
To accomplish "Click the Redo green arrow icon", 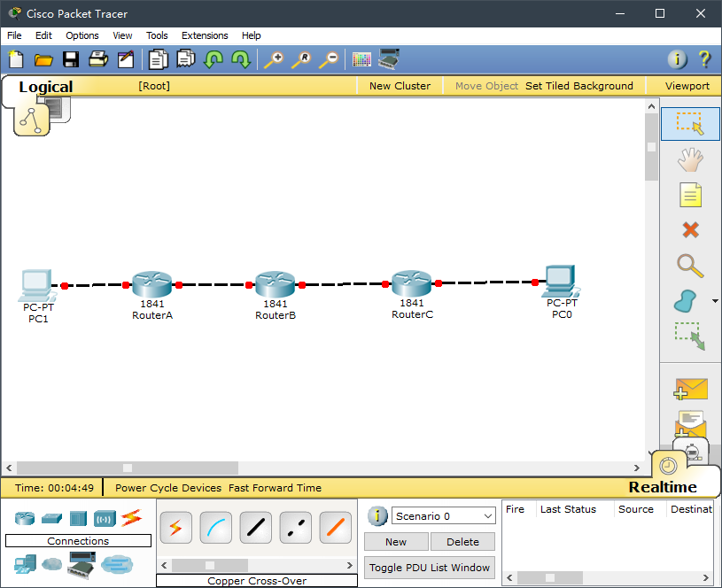I will point(241,59).
